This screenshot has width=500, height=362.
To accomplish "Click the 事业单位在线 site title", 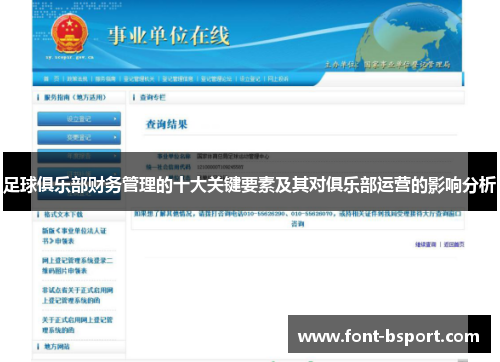I will (x=168, y=36).
